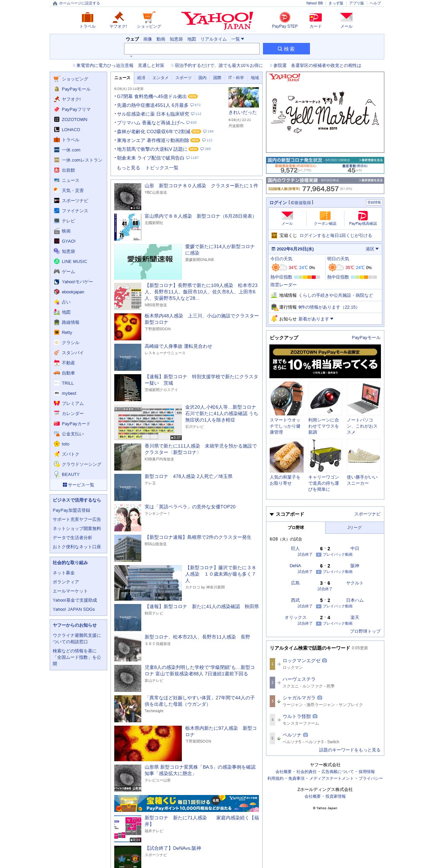Open the hydrangea photo きれいだった thumbnail
Screen dimensions: 434x868
pos(244,97)
